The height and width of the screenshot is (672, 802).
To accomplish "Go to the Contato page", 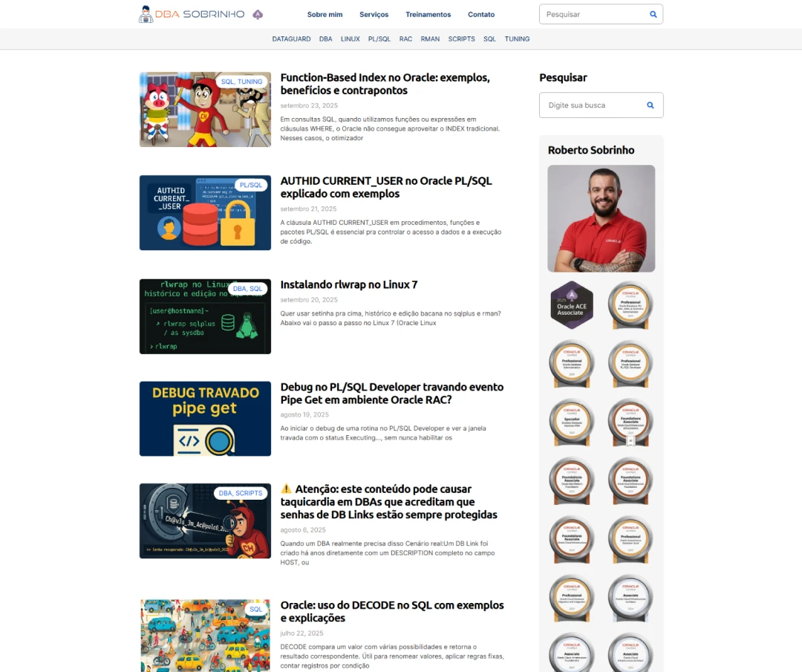I will pyautogui.click(x=480, y=14).
